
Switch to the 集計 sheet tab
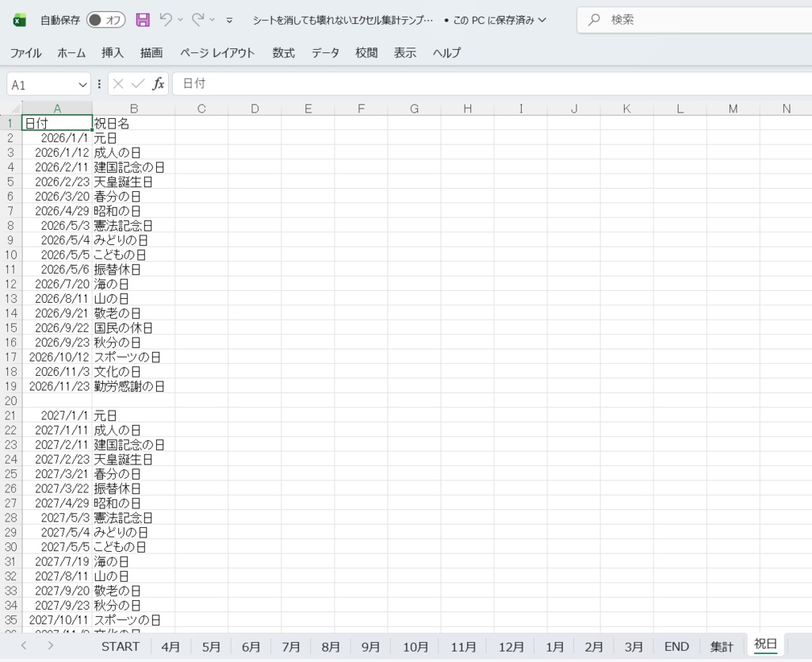pyautogui.click(x=722, y=646)
